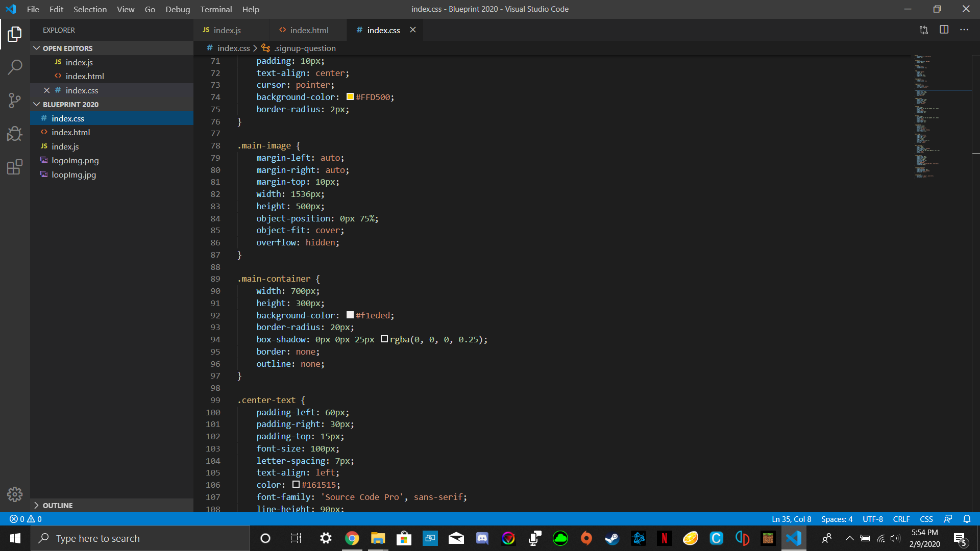Click the Split Editor Right icon
980x551 pixels.
pyautogui.click(x=944, y=30)
